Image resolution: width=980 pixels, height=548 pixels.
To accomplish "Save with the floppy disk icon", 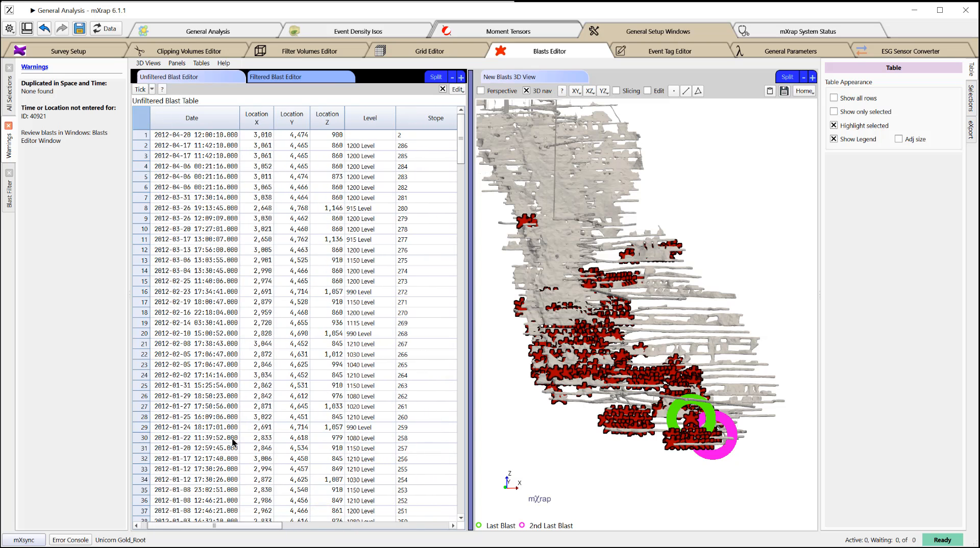I will point(79,29).
